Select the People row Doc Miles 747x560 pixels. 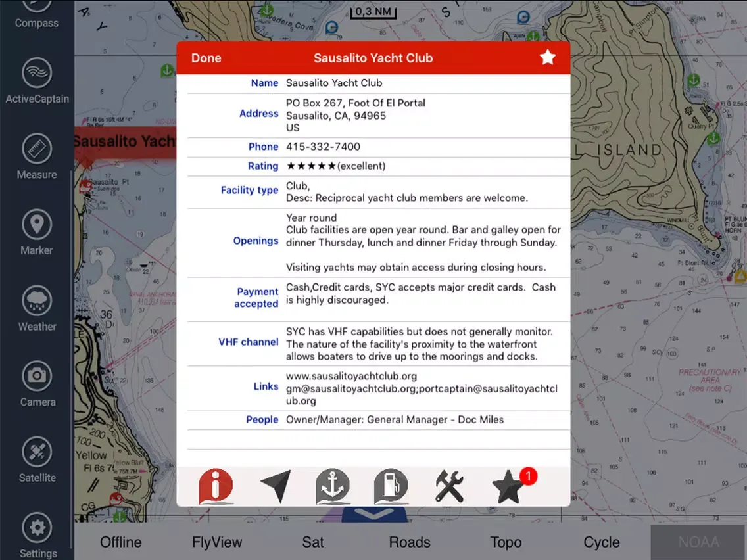pyautogui.click(x=378, y=420)
